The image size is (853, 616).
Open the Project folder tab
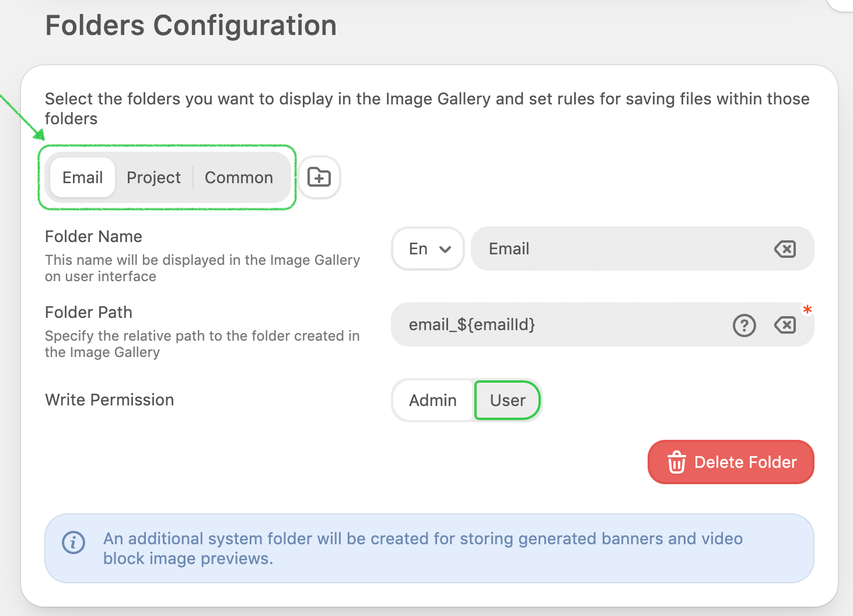pyautogui.click(x=153, y=177)
